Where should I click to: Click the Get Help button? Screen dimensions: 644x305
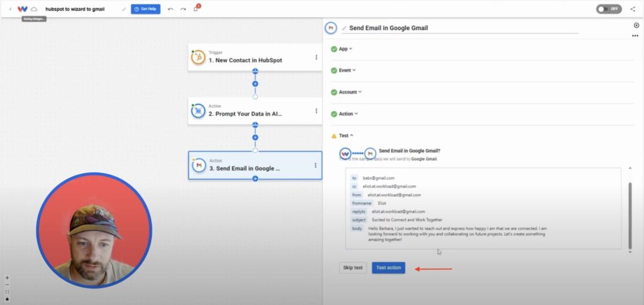[x=145, y=9]
